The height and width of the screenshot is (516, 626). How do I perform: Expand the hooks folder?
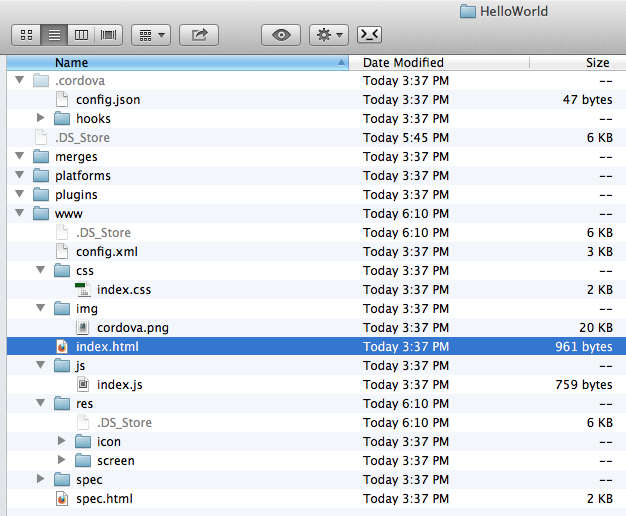(41, 118)
